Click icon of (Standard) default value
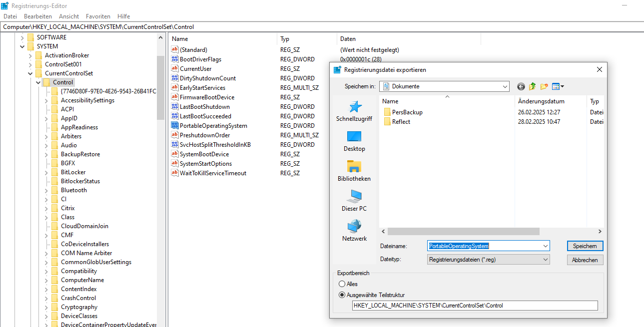 click(x=175, y=50)
